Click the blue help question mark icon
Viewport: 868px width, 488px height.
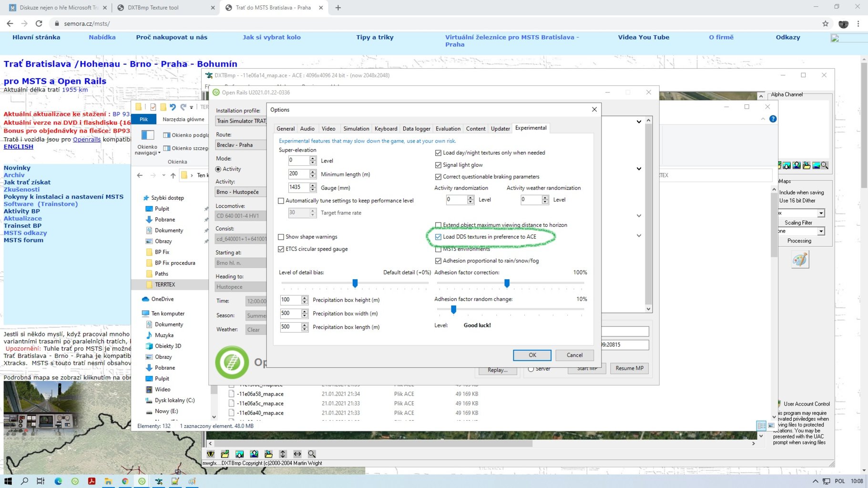(773, 119)
